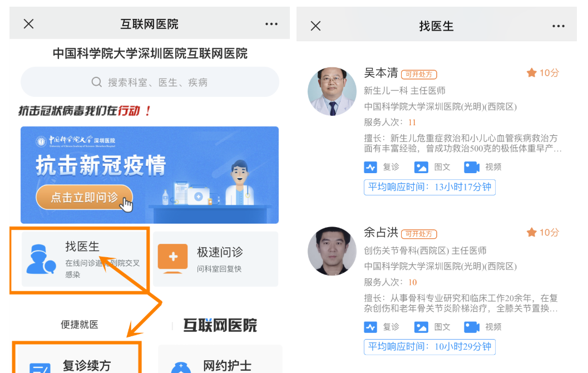
Task: Click the magnifier icon in search box
Action: [96, 82]
